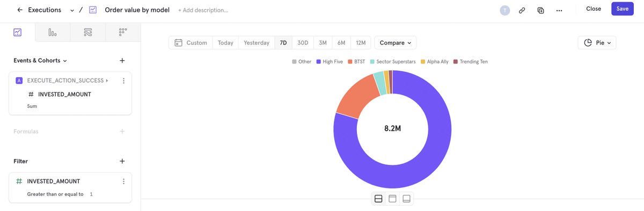
Task: Click the 8.2M total value
Action: tap(393, 129)
